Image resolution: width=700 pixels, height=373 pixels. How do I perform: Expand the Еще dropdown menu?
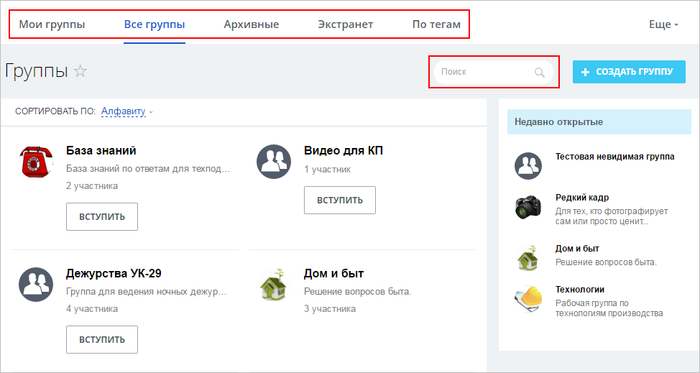663,24
